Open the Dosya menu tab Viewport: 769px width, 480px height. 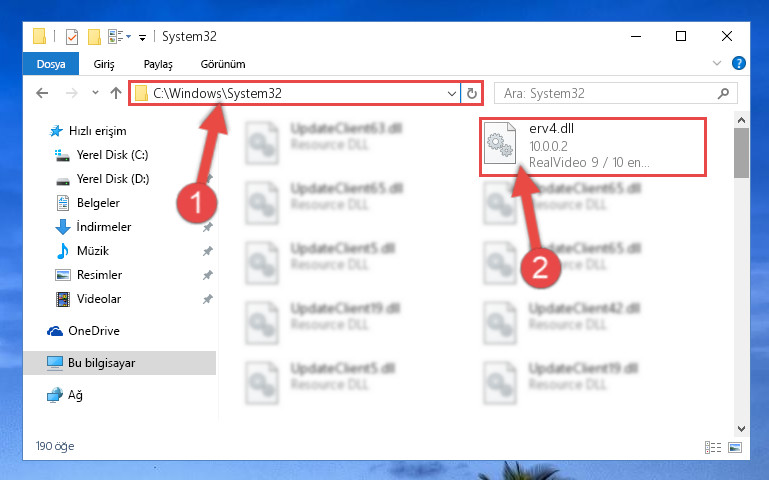(x=51, y=64)
